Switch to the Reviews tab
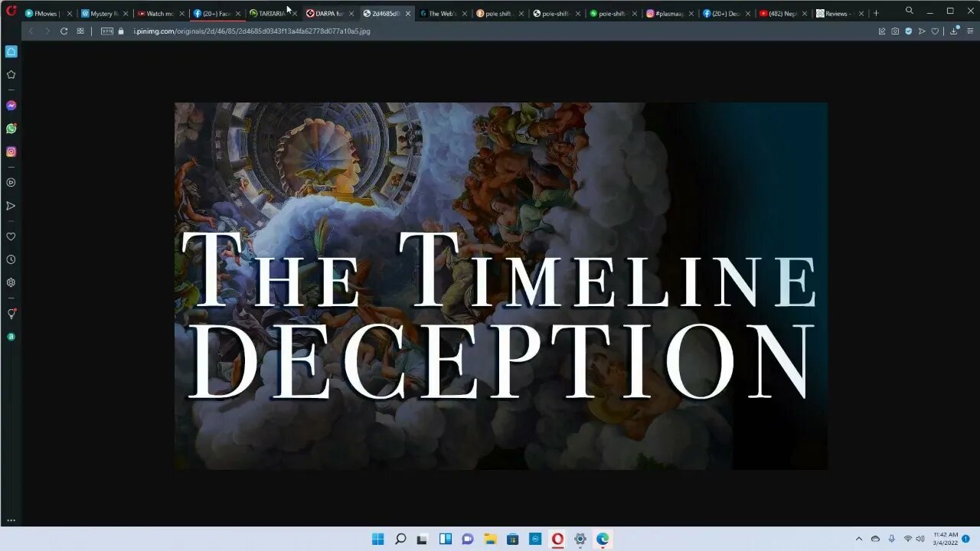The height and width of the screenshot is (551, 980). pos(838,13)
